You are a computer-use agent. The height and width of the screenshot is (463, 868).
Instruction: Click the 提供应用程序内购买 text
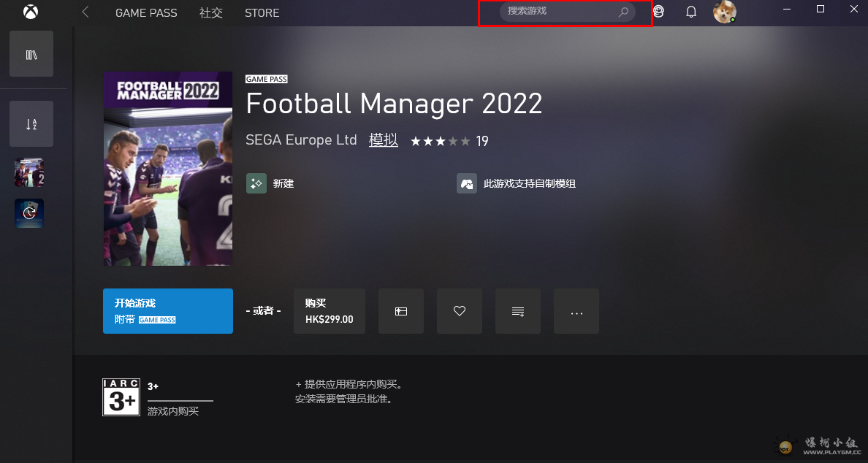(x=349, y=384)
